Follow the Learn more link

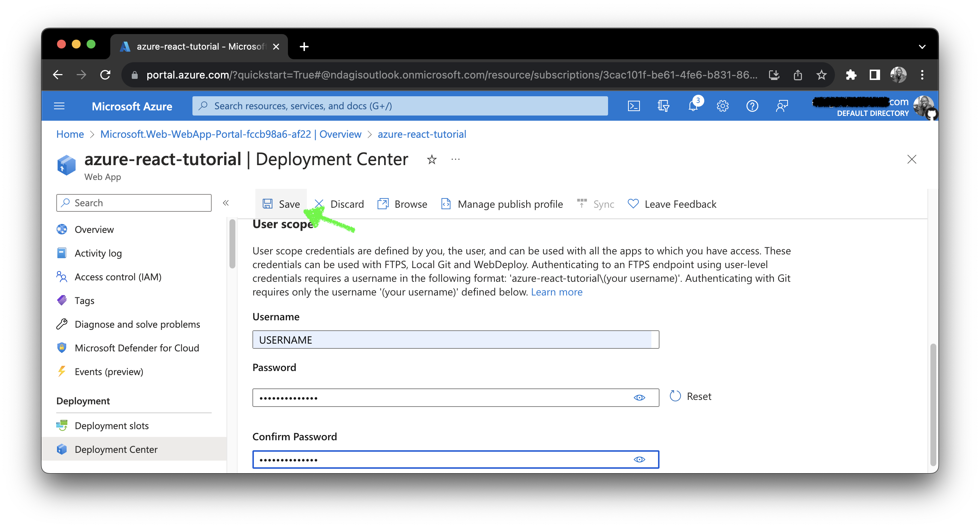point(557,292)
